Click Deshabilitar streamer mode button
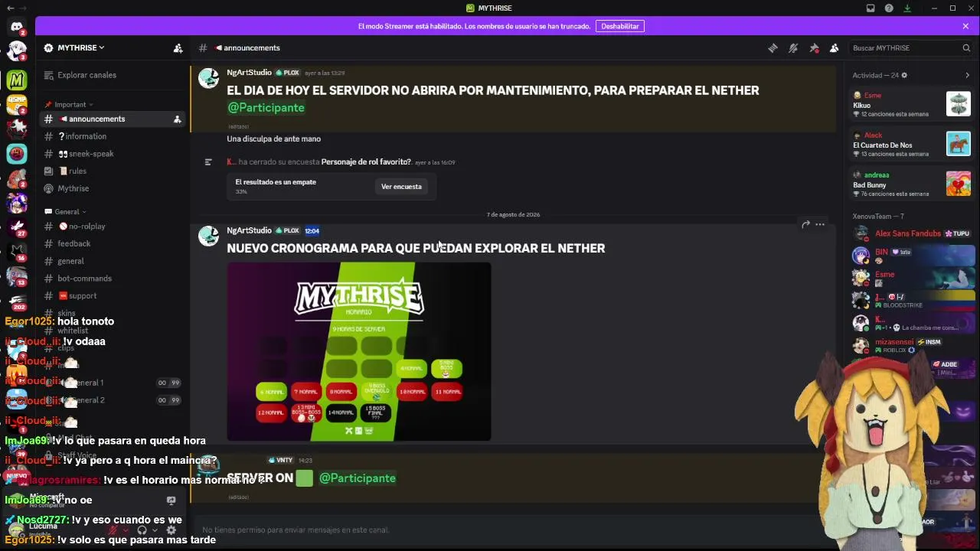The width and height of the screenshot is (980, 551). (620, 26)
